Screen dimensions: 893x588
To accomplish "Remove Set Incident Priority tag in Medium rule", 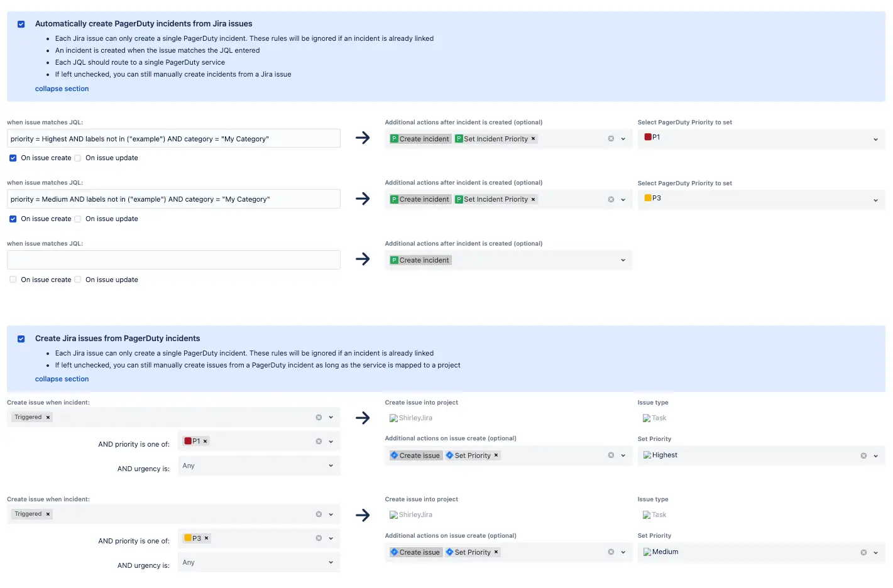I will [534, 199].
